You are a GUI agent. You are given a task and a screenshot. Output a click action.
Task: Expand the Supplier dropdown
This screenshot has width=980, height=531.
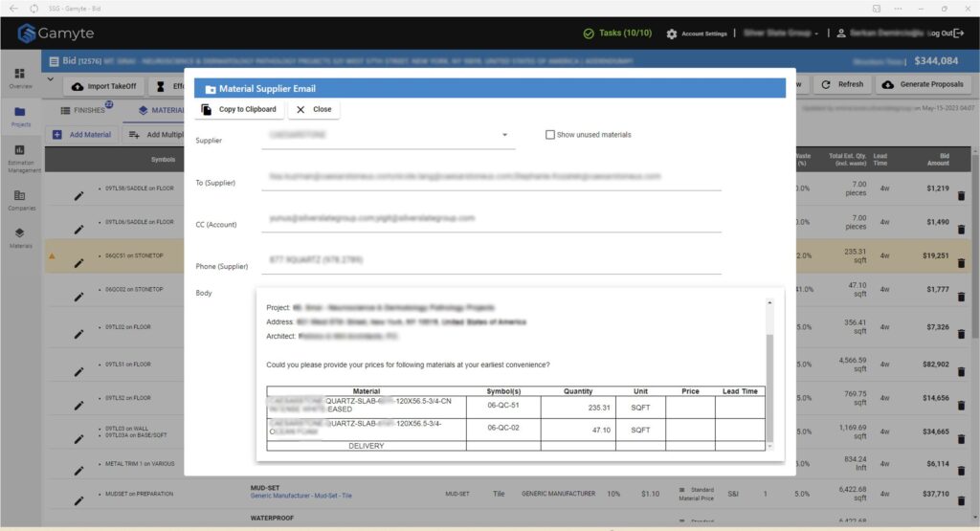coord(504,136)
